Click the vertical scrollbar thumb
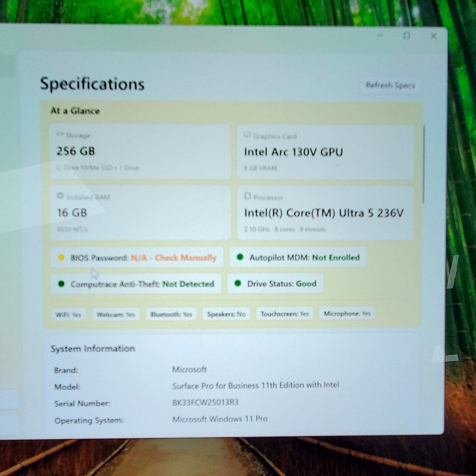Viewport: 476px width, 476px height. [x=424, y=164]
